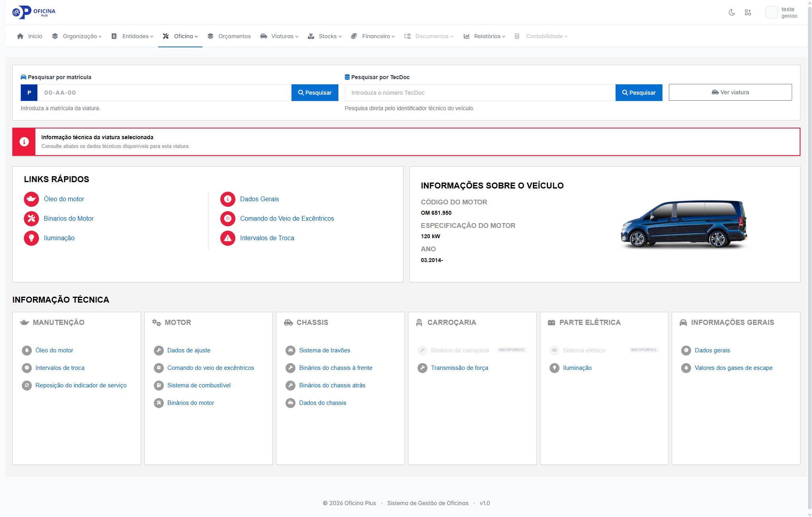Click Transmissão de força icon
Image resolution: width=812 pixels, height=517 pixels.
click(422, 368)
